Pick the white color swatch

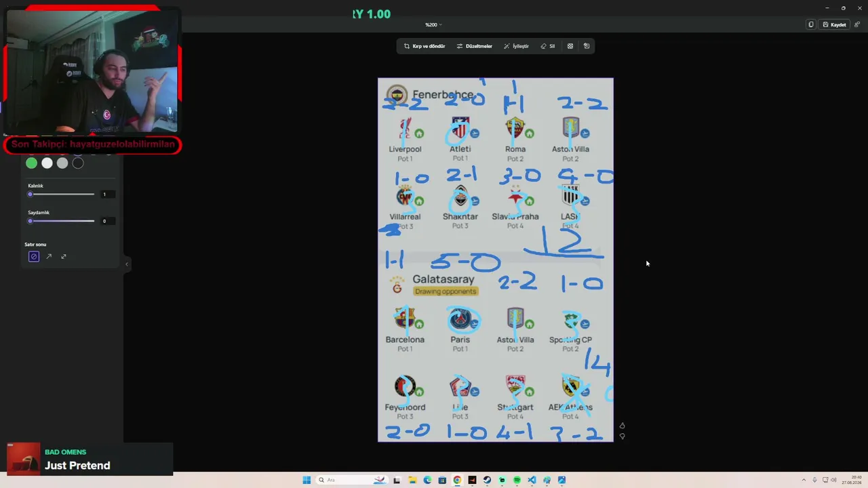(x=47, y=163)
